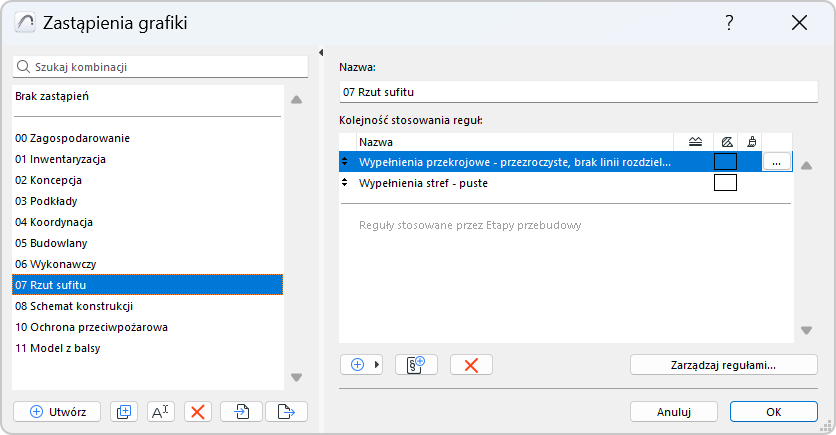Click the create new rule icon
The height and width of the screenshot is (435, 836).
click(417, 365)
